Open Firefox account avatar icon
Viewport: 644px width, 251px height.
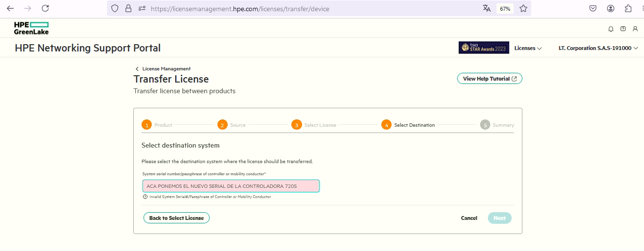[x=610, y=8]
